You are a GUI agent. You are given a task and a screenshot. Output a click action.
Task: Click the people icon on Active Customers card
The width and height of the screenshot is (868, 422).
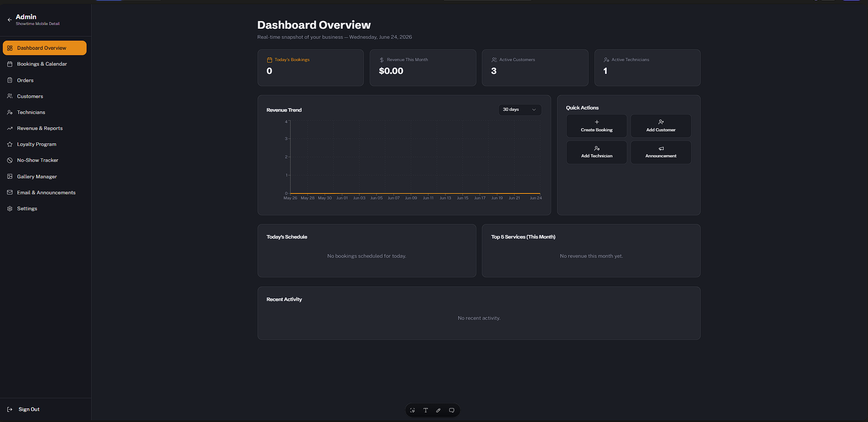494,60
